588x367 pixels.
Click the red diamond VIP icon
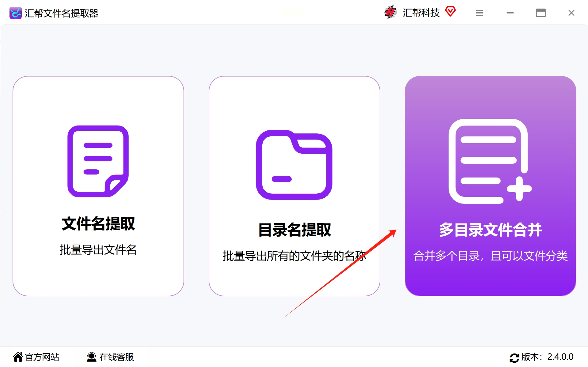pos(450,12)
